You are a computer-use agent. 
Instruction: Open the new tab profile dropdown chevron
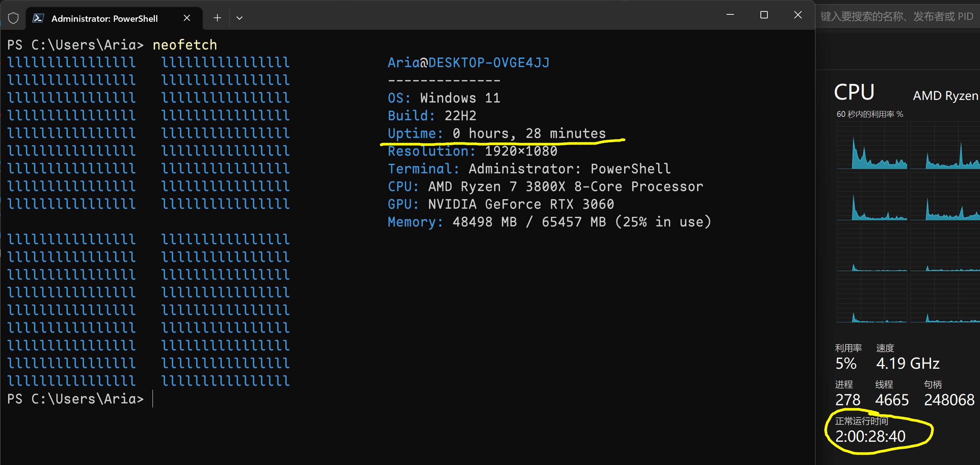pyautogui.click(x=240, y=18)
